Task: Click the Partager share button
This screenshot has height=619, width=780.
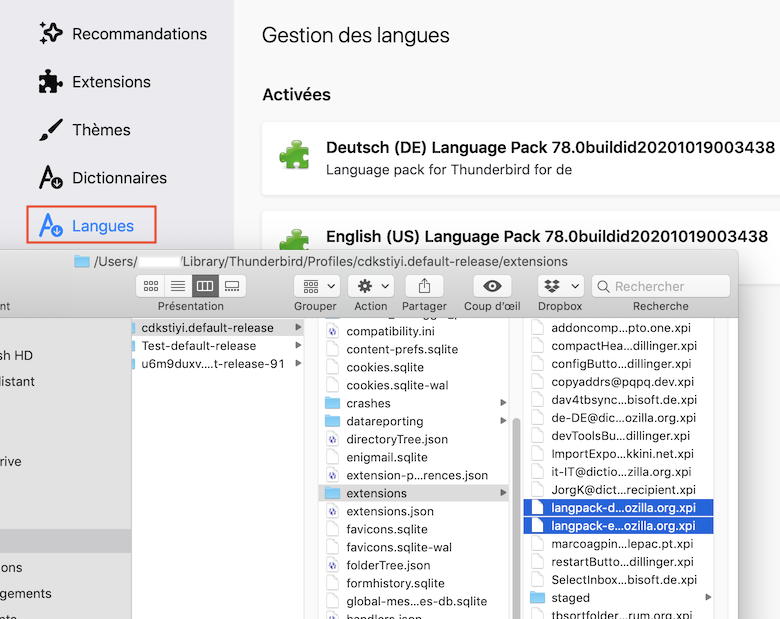Action: (424, 286)
